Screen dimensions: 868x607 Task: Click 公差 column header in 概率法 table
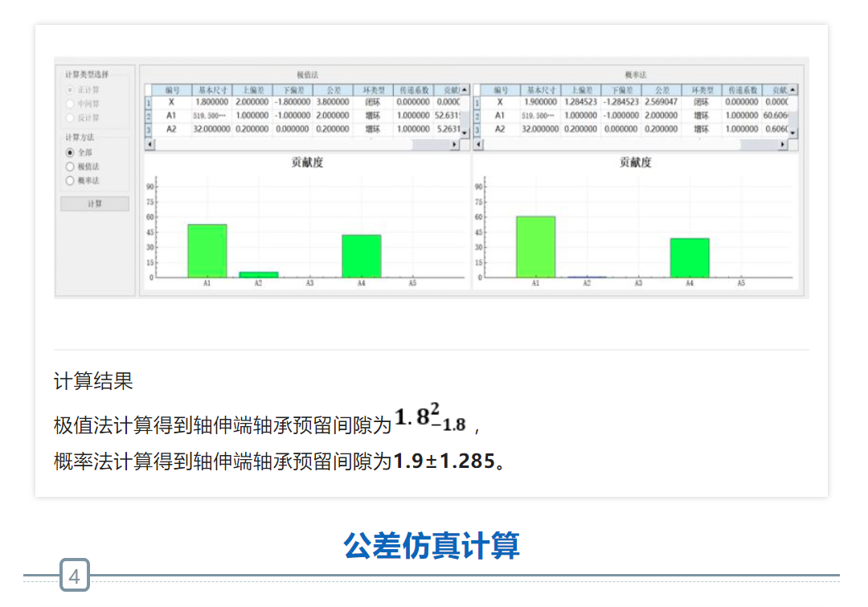tap(661, 90)
